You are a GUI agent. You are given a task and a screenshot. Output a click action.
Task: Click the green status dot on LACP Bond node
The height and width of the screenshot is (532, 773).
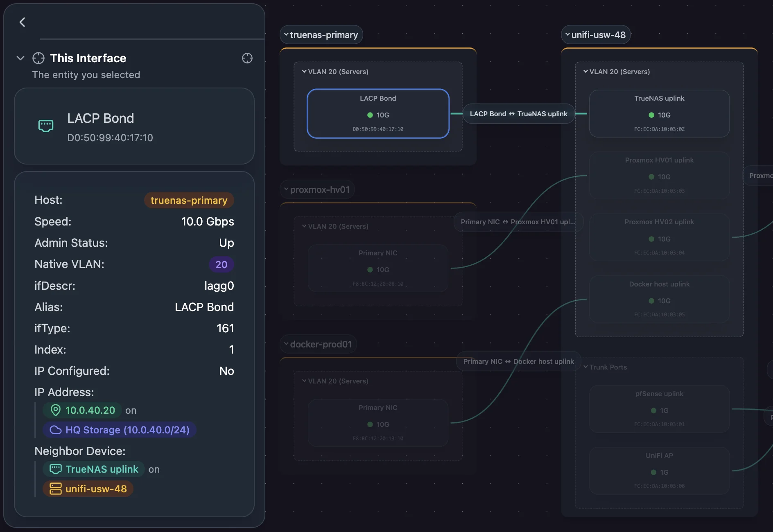370,115
